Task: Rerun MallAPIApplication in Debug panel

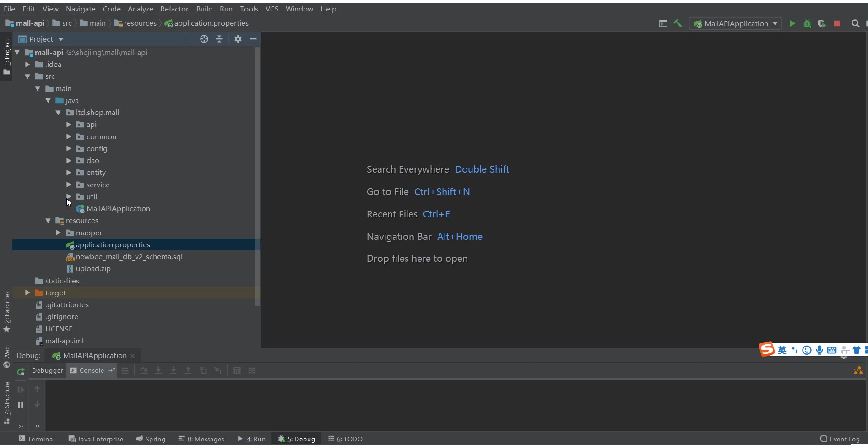Action: [21, 372]
